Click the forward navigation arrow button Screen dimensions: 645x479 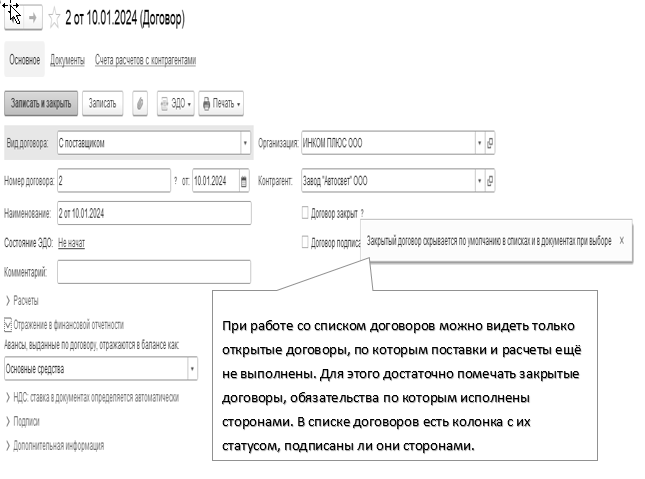33,18
